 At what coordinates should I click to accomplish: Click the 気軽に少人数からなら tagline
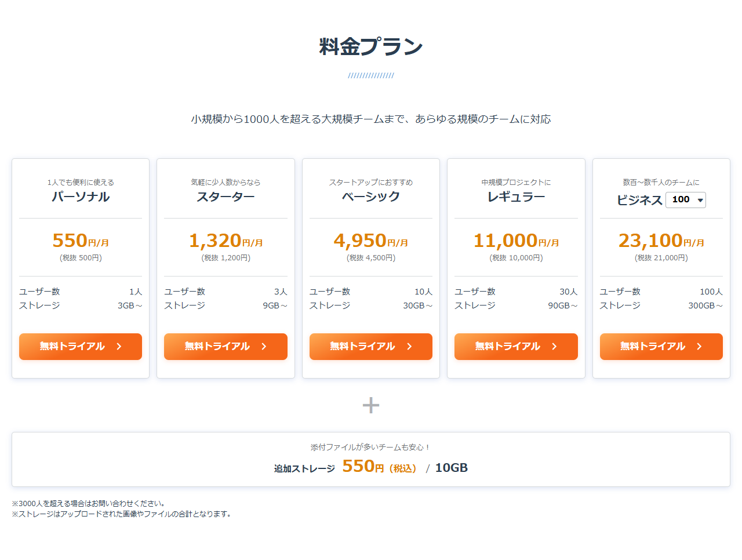pyautogui.click(x=225, y=182)
